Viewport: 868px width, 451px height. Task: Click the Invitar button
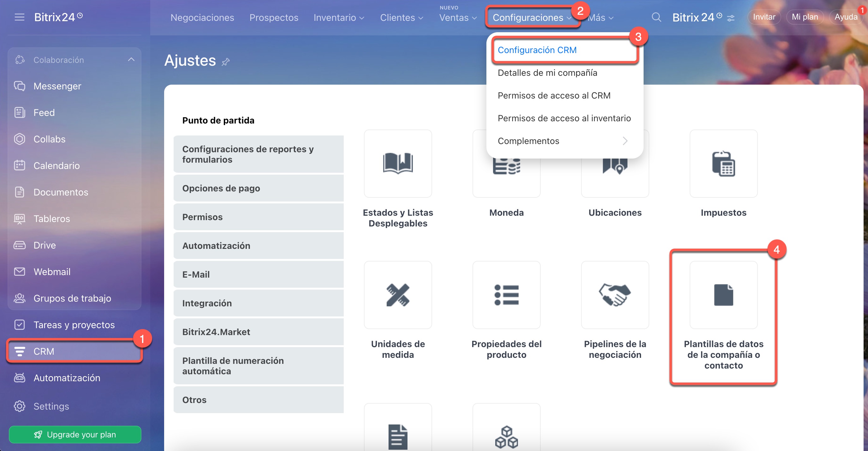click(x=764, y=17)
